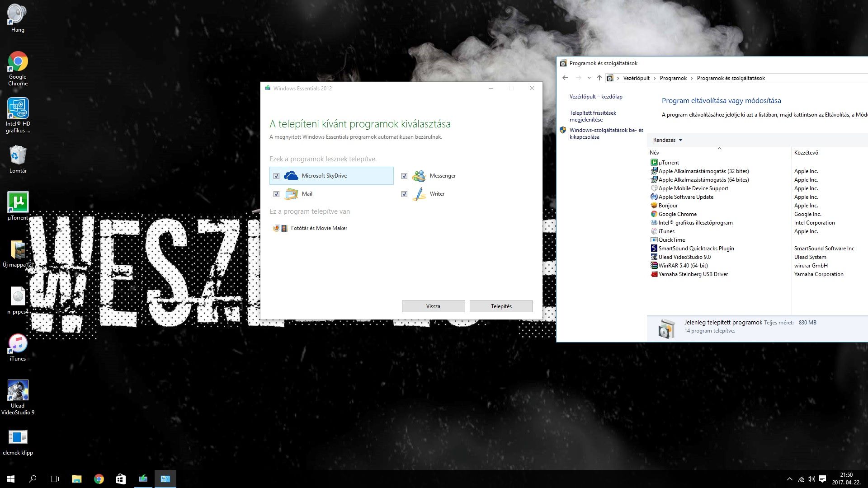Click Vezérlőpult in the address breadcrumb

(636, 78)
